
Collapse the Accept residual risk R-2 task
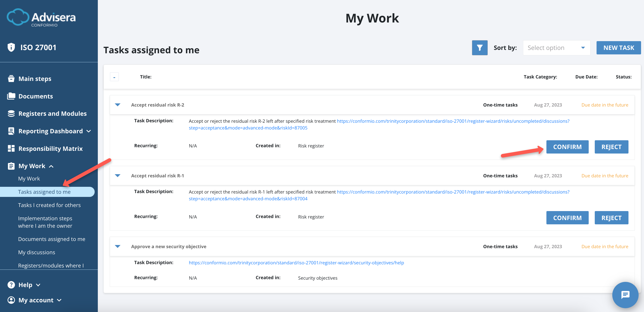pos(118,105)
